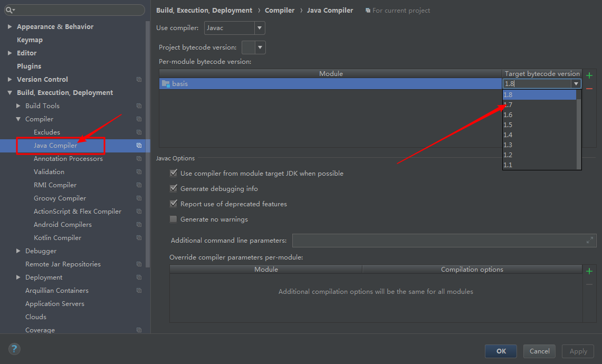Click project-level icon next to Build Tools

[139, 106]
